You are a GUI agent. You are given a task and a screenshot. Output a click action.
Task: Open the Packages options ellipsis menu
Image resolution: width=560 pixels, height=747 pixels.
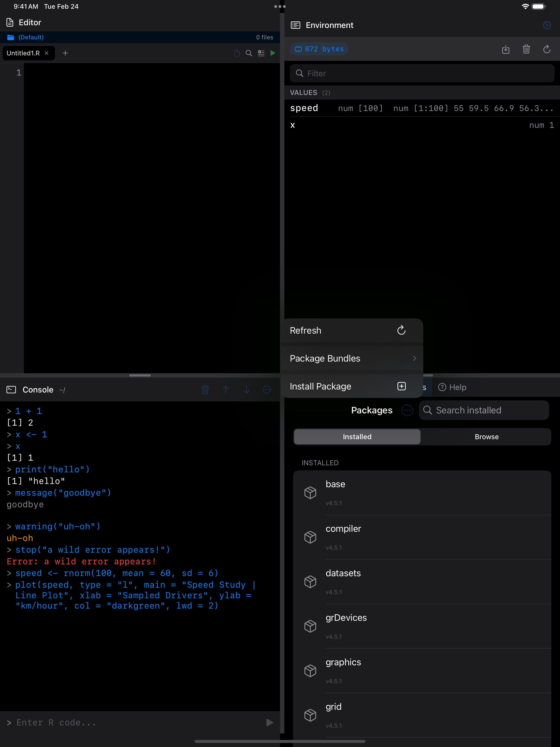click(407, 410)
